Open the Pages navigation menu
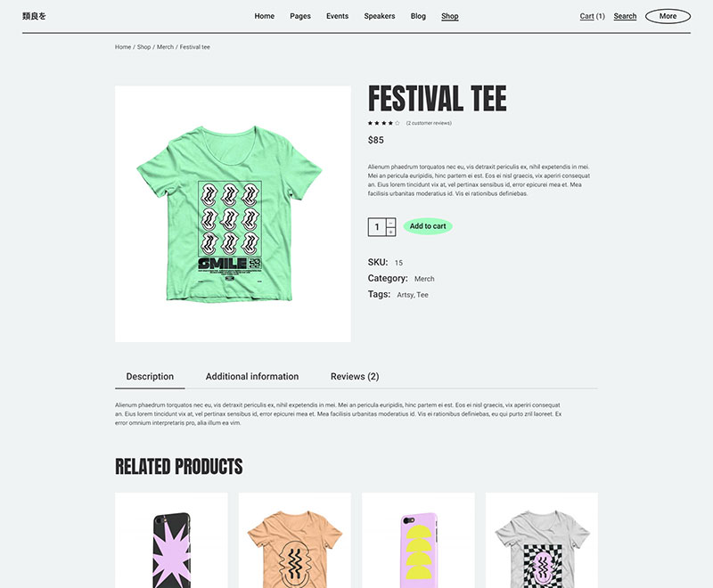Viewport: 713px width, 588px height. pos(300,16)
